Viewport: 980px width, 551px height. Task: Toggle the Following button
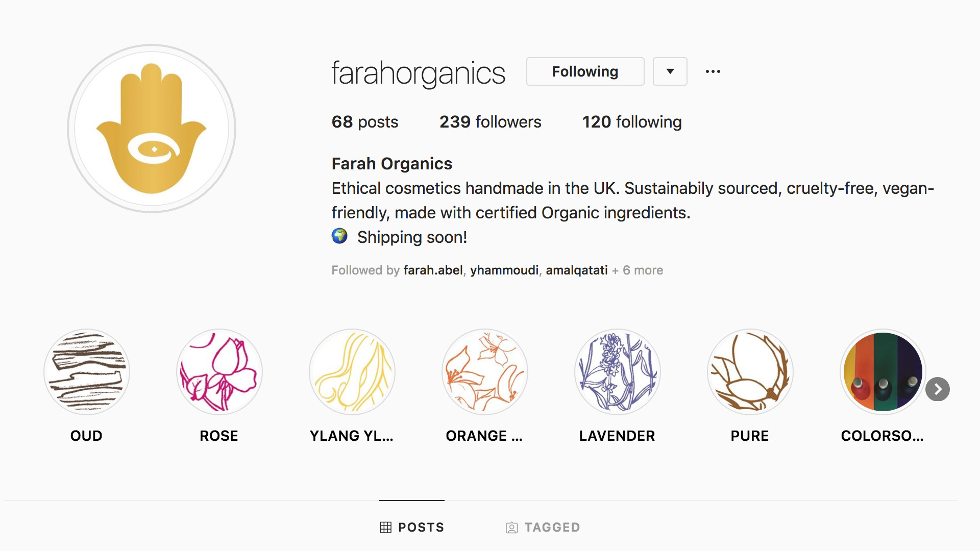pyautogui.click(x=585, y=71)
